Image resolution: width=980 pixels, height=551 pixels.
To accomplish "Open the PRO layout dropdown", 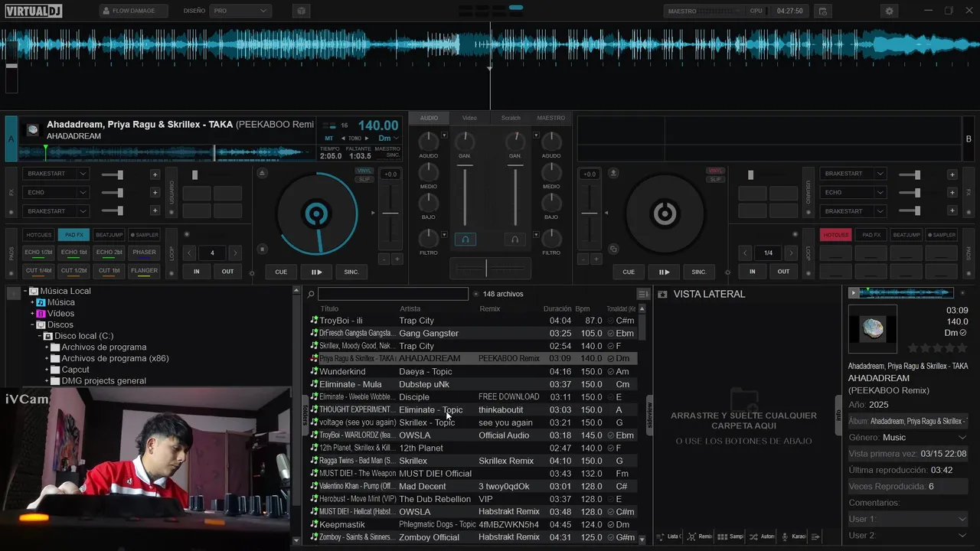I will [x=240, y=11].
